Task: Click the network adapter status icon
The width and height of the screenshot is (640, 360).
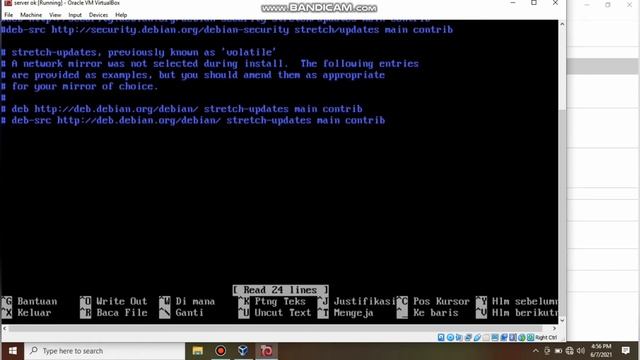Action: pyautogui.click(x=468, y=338)
